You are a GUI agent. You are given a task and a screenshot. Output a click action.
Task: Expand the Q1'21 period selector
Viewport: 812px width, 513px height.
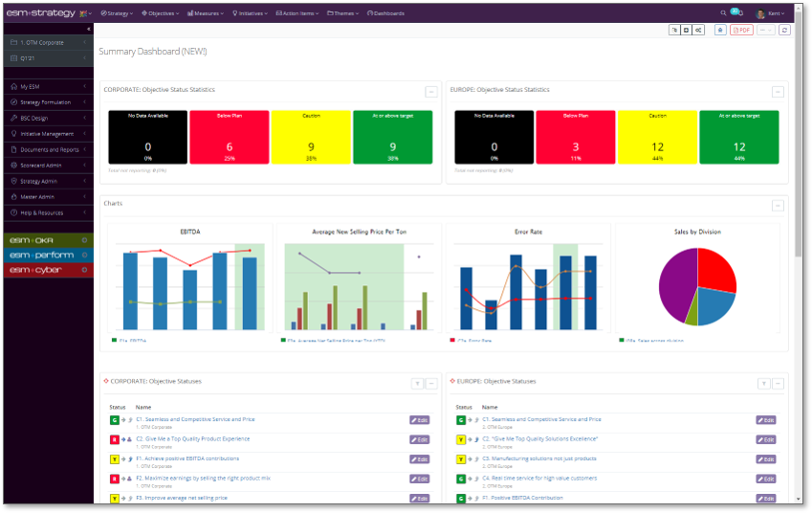[x=48, y=57]
